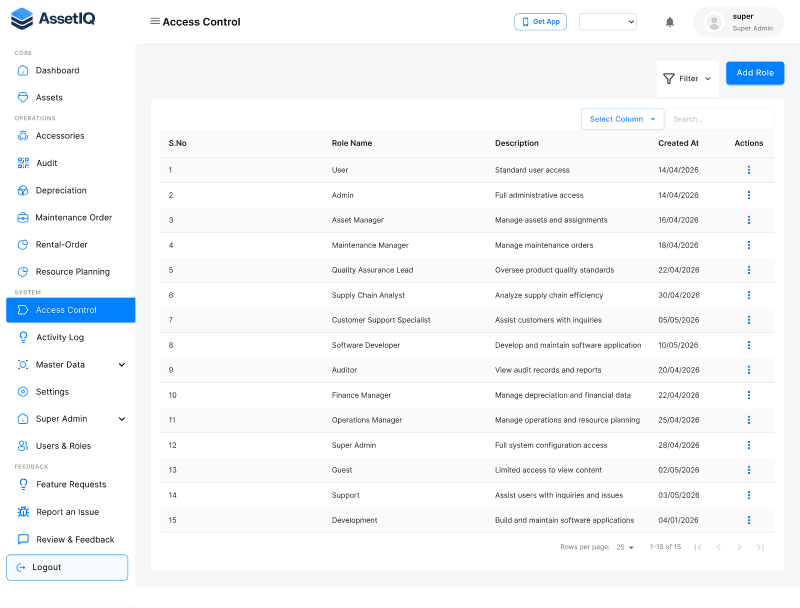Open actions menu for Quality Assurance Lead
The width and height of the screenshot is (800, 608).
(x=748, y=270)
